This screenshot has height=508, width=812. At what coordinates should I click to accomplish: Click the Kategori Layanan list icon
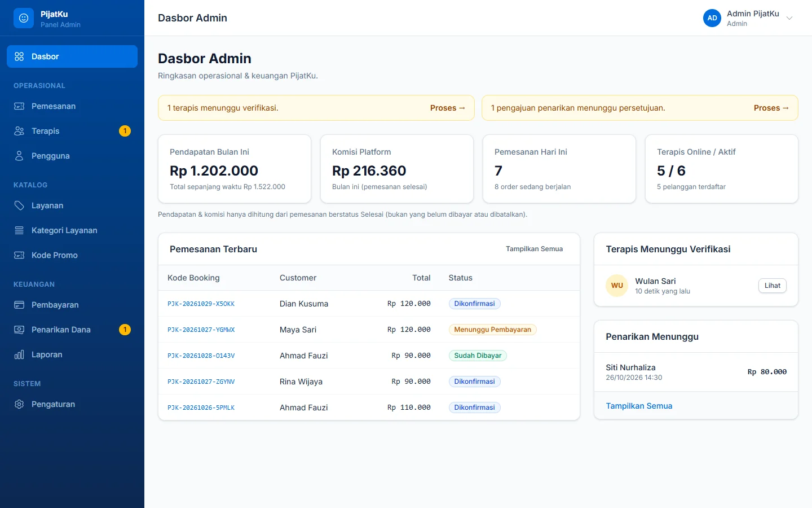coord(19,230)
